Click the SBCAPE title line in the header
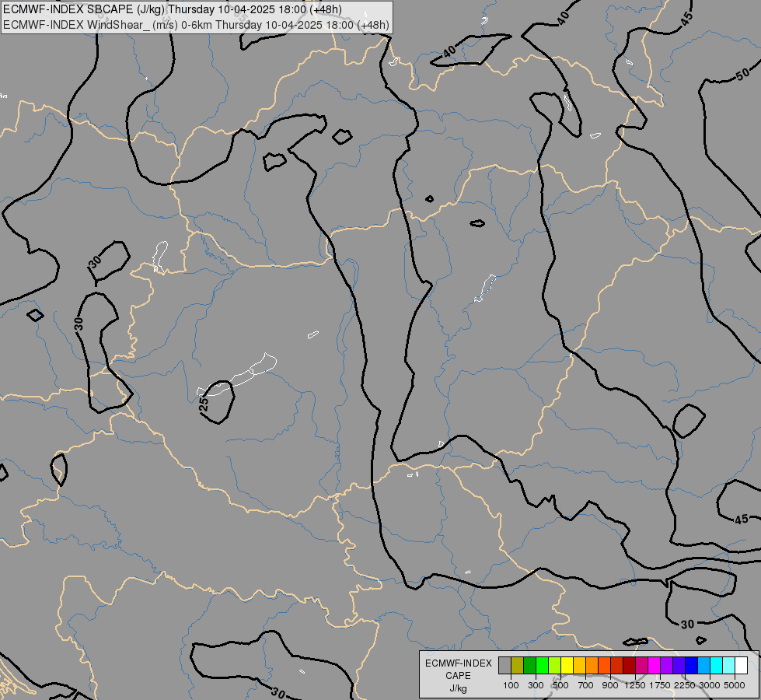 click(x=173, y=9)
